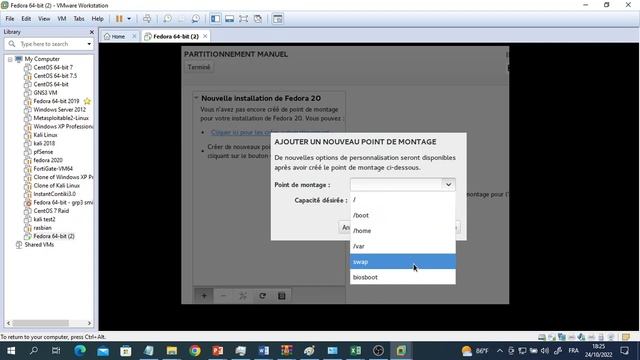Collapse Nouvelle installation de Fedora 20 section
The width and height of the screenshot is (640, 360).
click(x=196, y=98)
